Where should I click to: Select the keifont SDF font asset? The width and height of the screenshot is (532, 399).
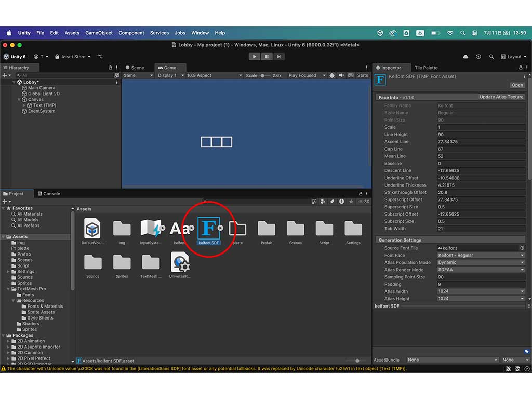[209, 229]
